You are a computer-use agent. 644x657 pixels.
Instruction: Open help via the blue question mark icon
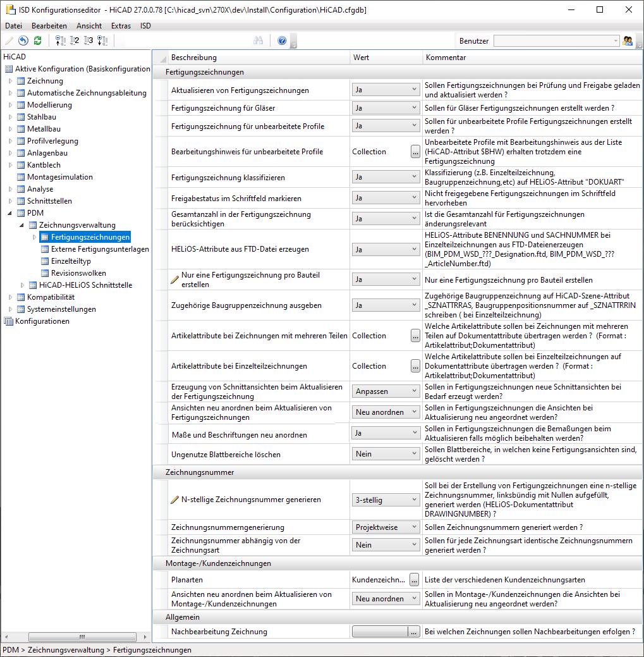pyautogui.click(x=282, y=40)
